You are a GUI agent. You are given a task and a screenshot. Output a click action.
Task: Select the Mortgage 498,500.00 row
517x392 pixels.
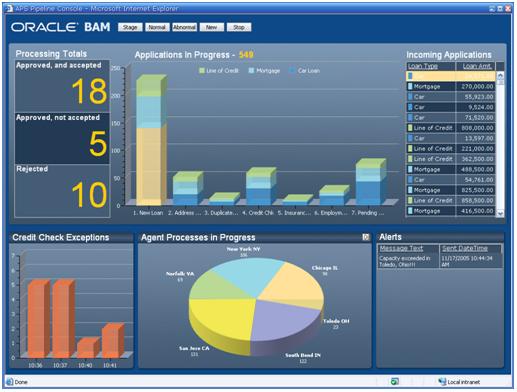point(450,169)
